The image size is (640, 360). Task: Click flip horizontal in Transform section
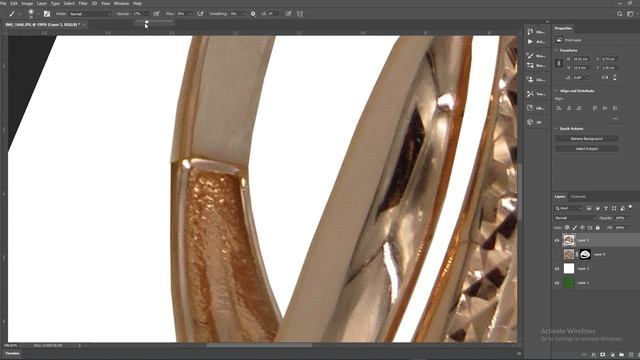coord(605,77)
